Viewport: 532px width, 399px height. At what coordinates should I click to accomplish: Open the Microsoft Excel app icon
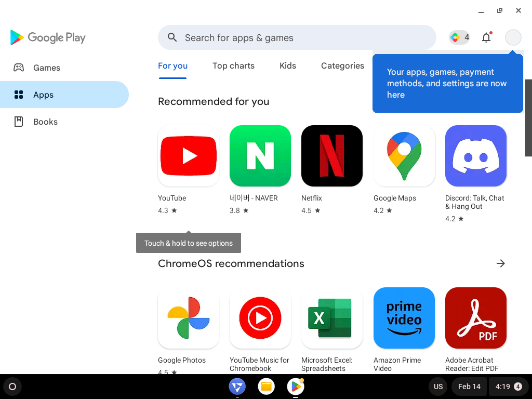click(332, 318)
